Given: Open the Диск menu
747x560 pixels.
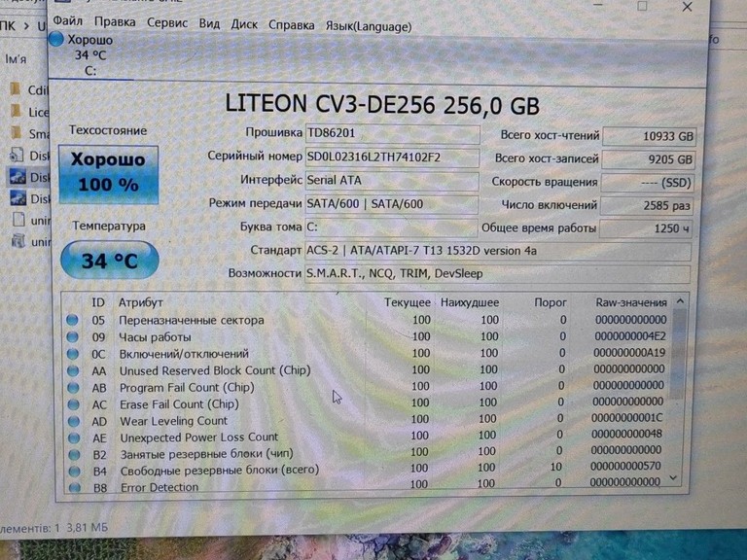Looking at the screenshot, I should [244, 23].
